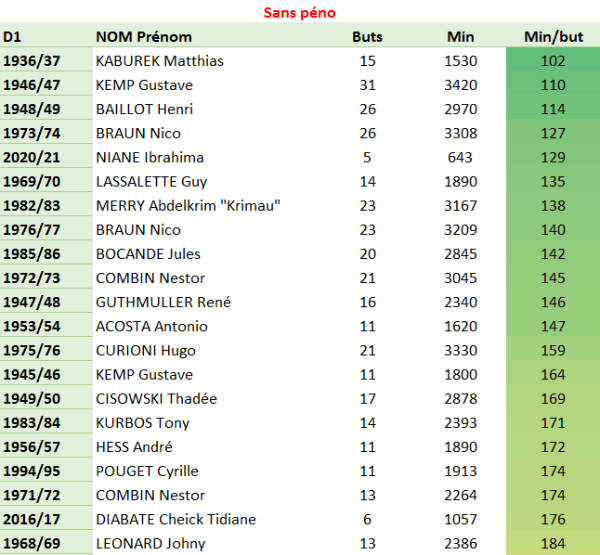Click the cell showing 3420 minutes
The height and width of the screenshot is (555, 600).
(x=460, y=85)
